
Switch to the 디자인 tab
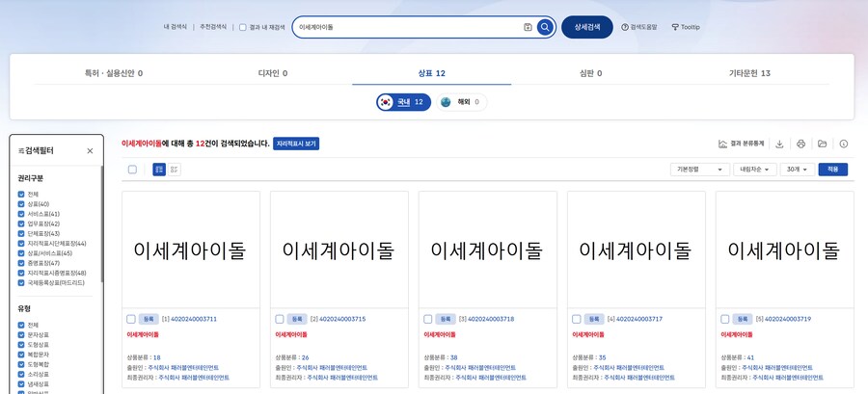273,73
